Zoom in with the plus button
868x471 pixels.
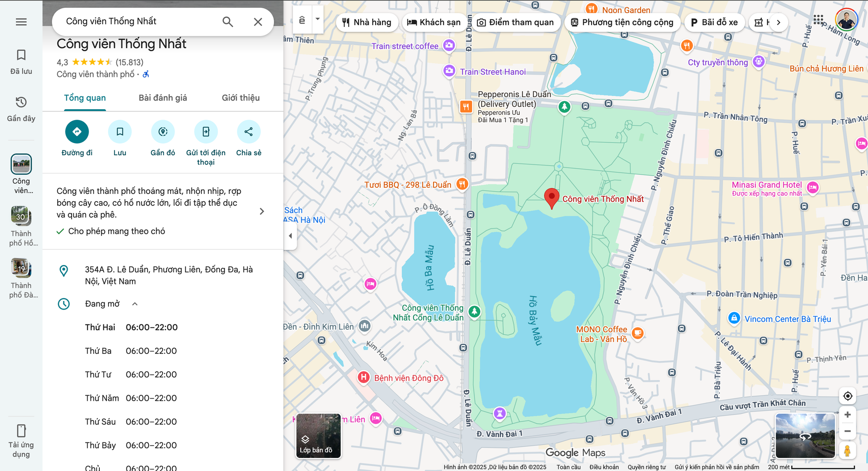[847, 415]
